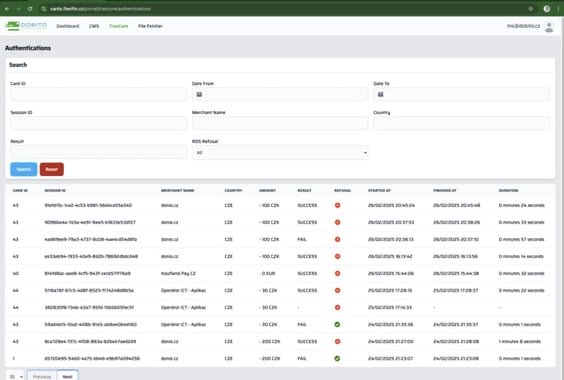Viewport: 564px width, 380px height.
Task: Click card ID 40 cell
Action: click(x=15, y=273)
